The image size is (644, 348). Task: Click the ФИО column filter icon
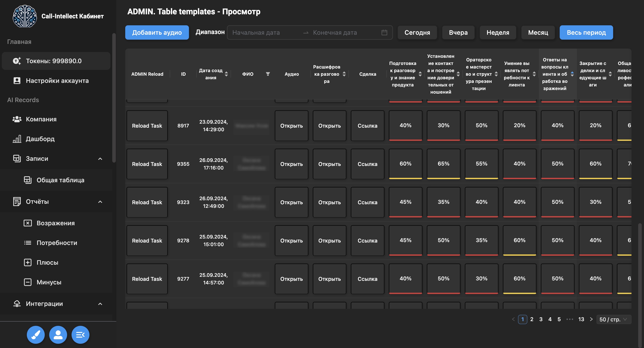(268, 74)
